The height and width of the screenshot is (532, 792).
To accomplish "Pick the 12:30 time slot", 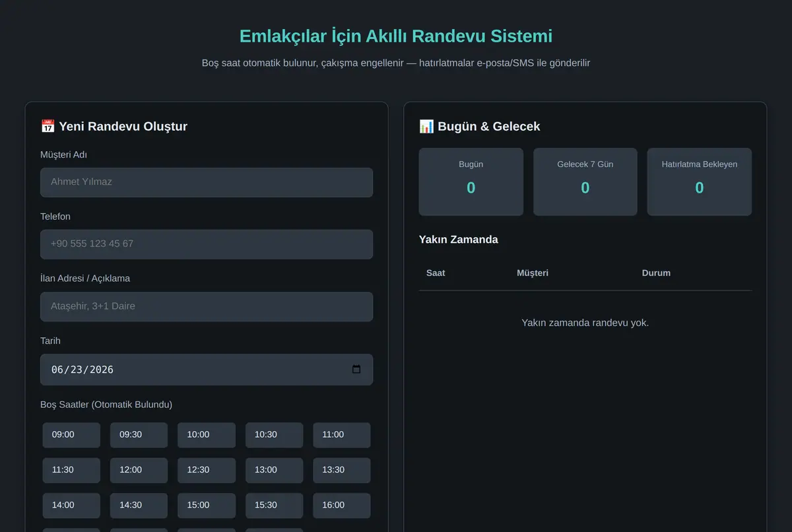I will [207, 470].
